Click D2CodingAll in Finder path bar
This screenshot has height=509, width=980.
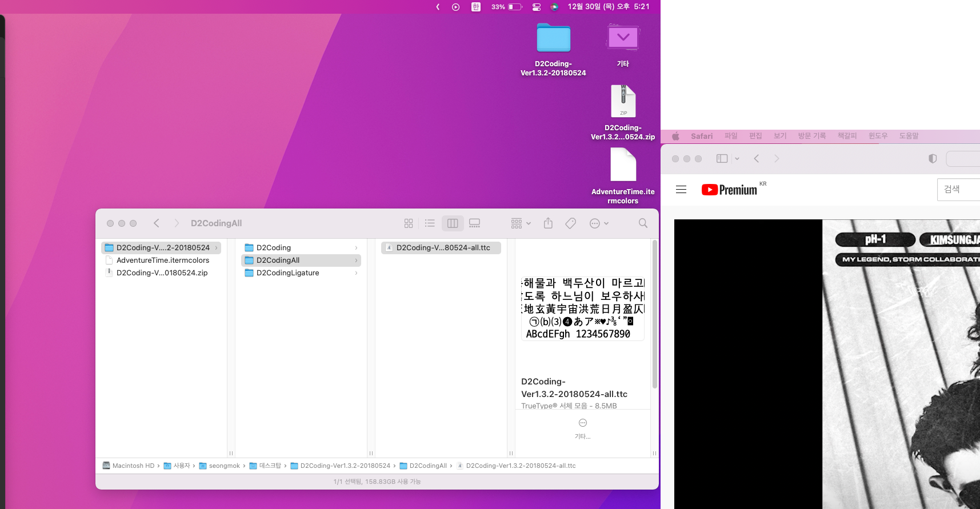point(423,466)
